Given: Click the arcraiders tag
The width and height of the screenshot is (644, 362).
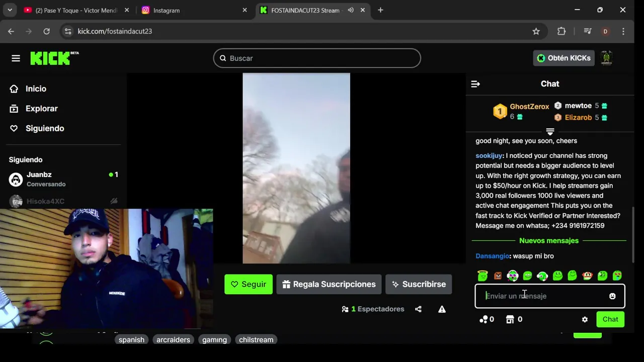Looking at the screenshot, I should click(173, 340).
